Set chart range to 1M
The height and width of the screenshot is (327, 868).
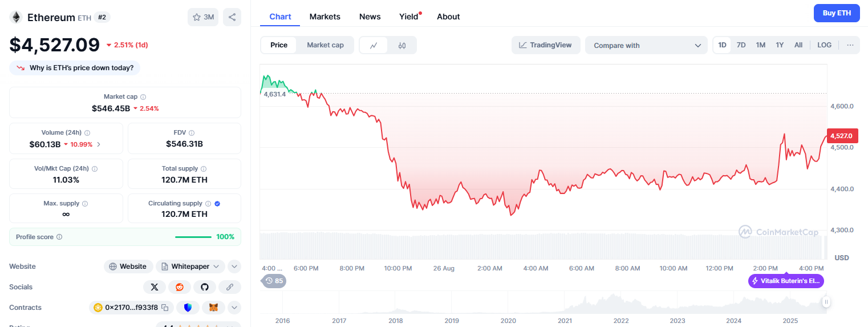pyautogui.click(x=761, y=45)
